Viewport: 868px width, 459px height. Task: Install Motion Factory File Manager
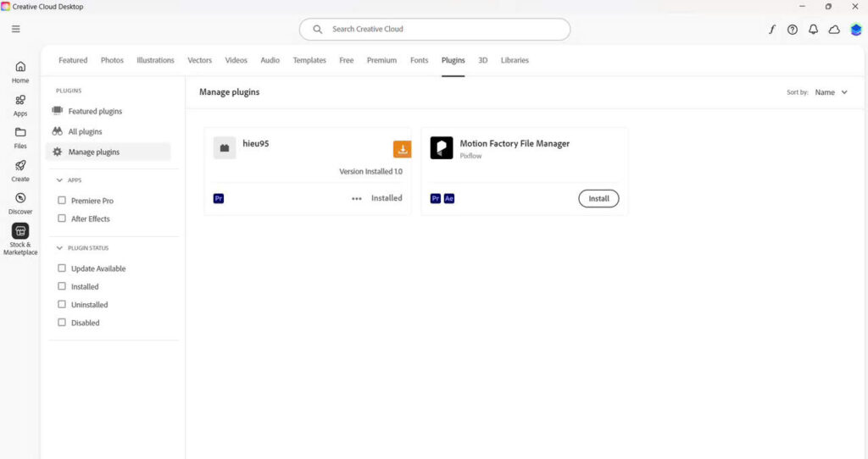(x=598, y=198)
